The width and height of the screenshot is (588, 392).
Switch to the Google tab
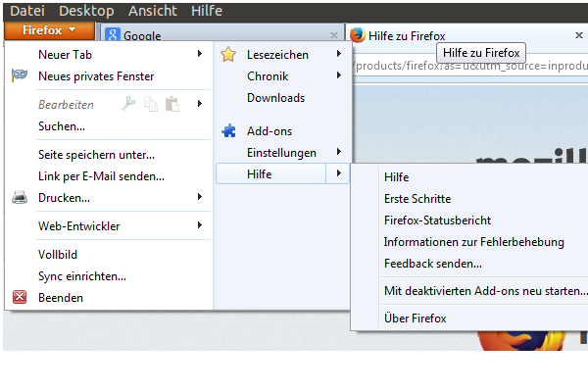pos(221,33)
